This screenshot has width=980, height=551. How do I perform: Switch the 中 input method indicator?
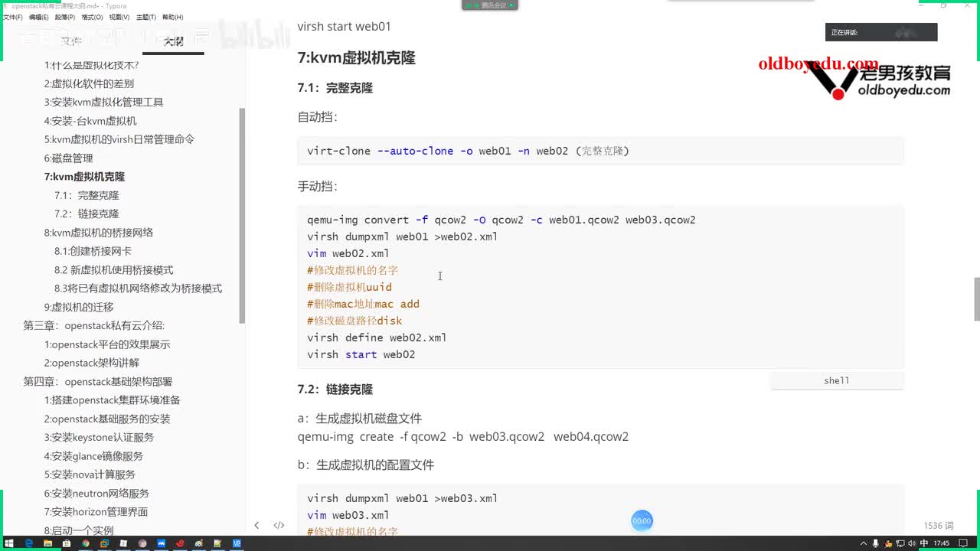[x=924, y=543]
